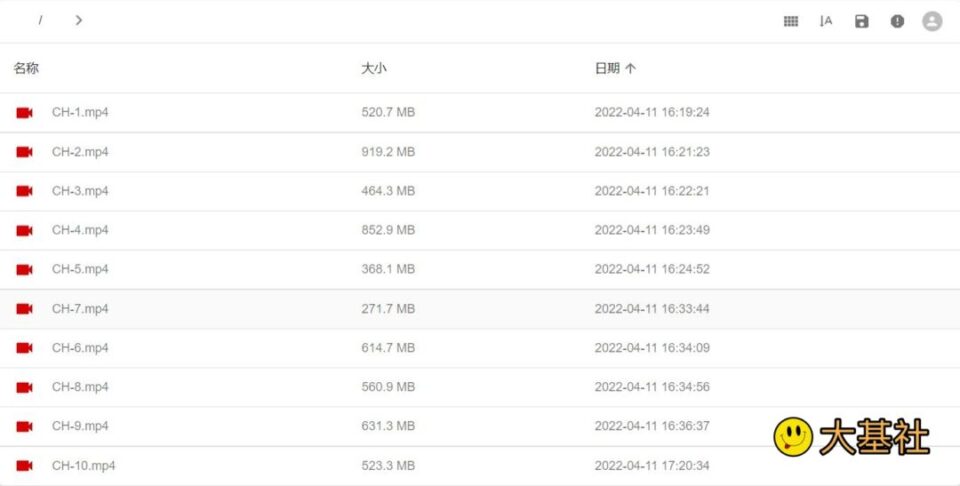Image resolution: width=960 pixels, height=486 pixels.
Task: Click the video icon beside CH-1.mp4
Action: (25, 113)
